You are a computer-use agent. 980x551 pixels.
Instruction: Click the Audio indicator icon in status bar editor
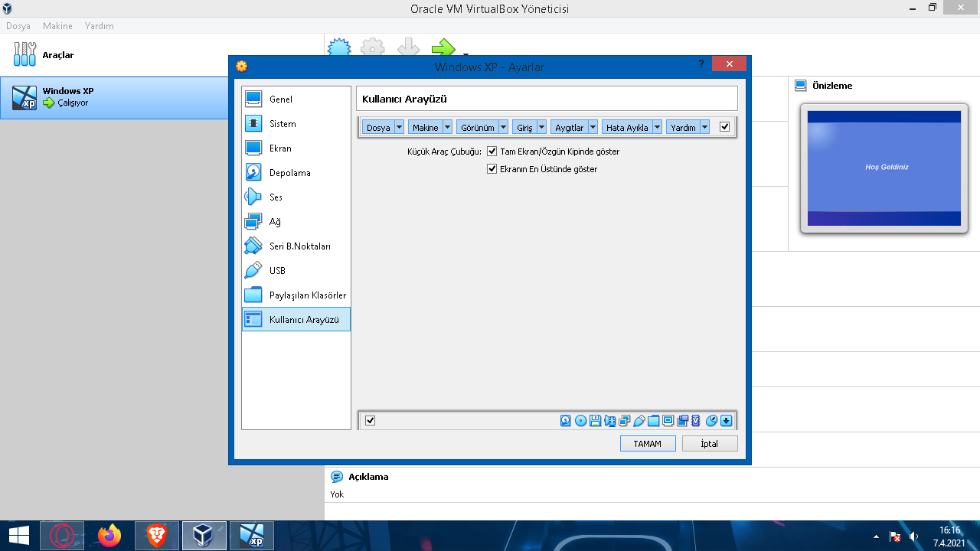(x=610, y=420)
